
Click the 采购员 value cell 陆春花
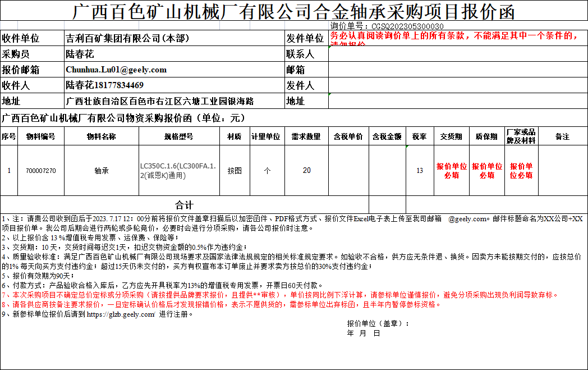click(174, 54)
